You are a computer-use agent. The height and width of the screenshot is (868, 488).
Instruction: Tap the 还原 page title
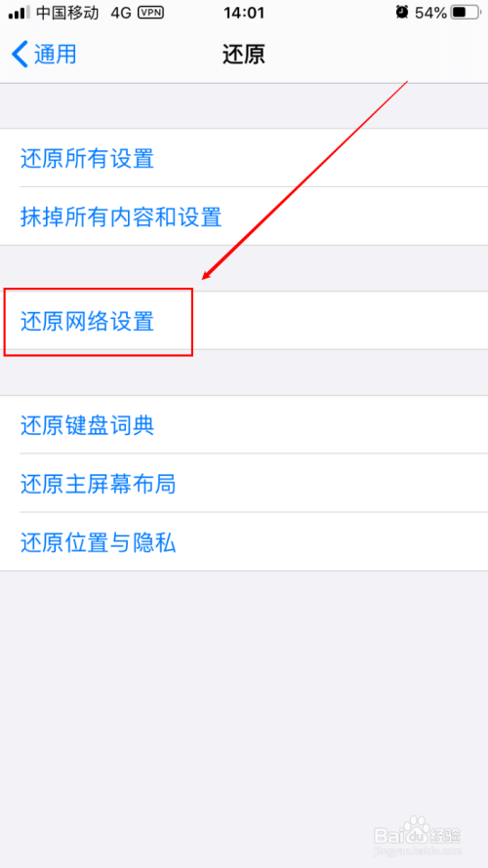tap(244, 55)
